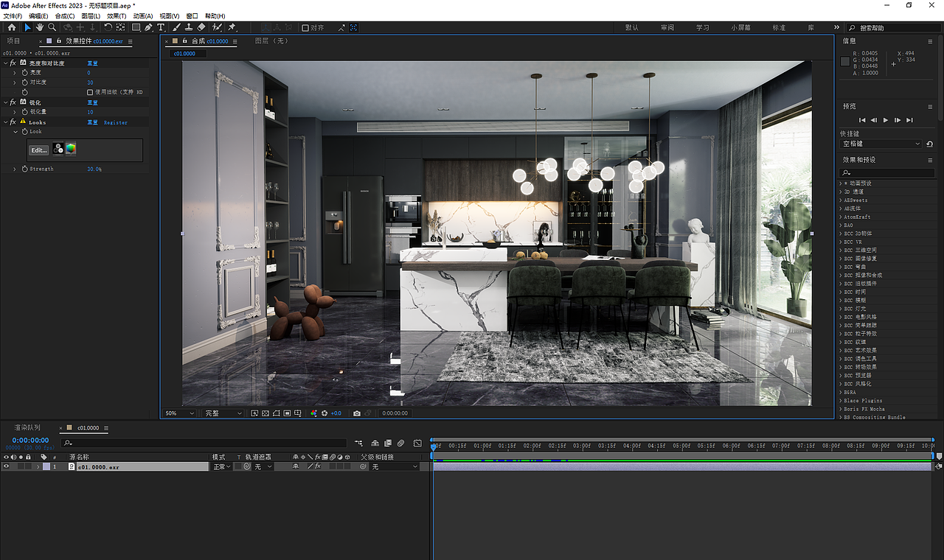Click the fast previews icon in viewer
944x560 pixels.
click(x=254, y=413)
